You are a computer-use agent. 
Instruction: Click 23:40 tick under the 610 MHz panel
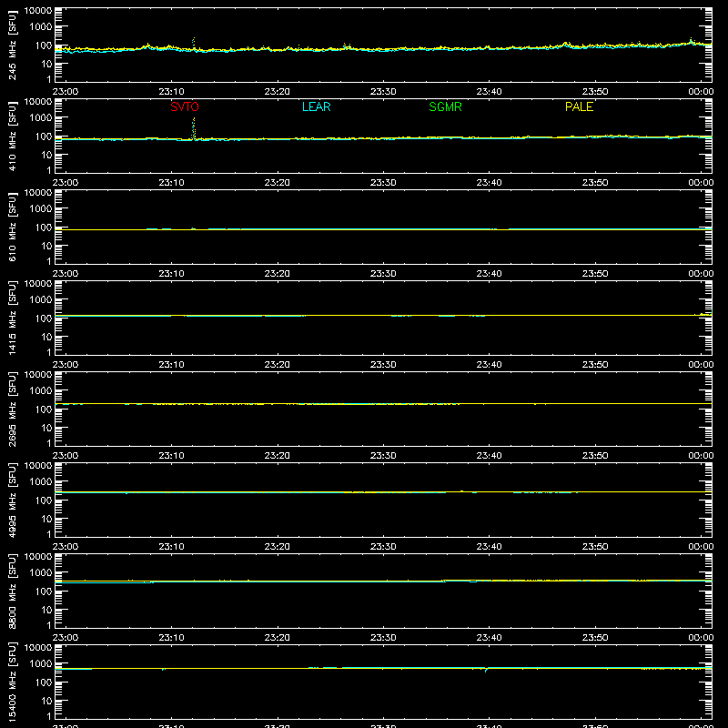coord(489,274)
